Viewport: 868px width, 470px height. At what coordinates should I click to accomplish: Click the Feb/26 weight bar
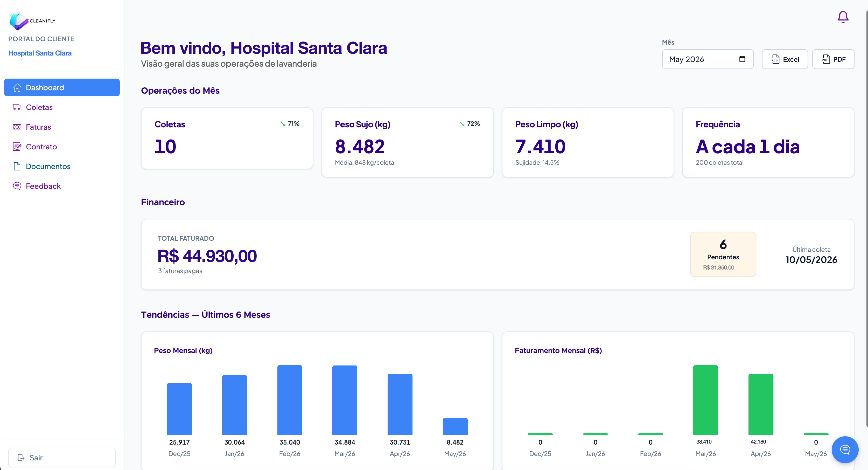pos(290,400)
